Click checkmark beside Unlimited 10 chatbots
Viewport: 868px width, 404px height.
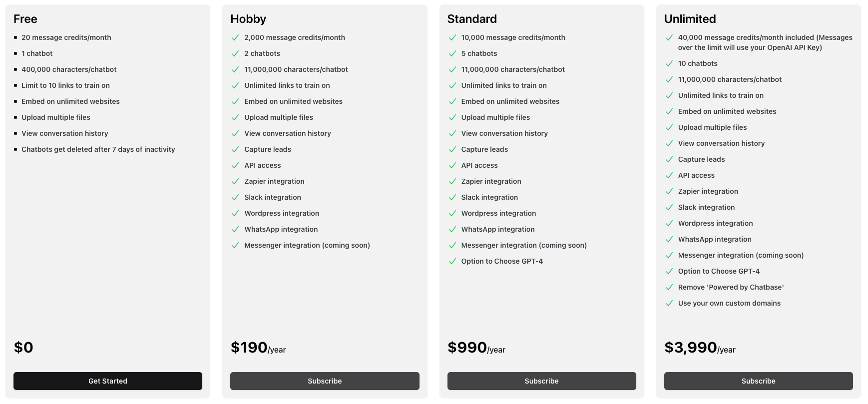pos(669,63)
